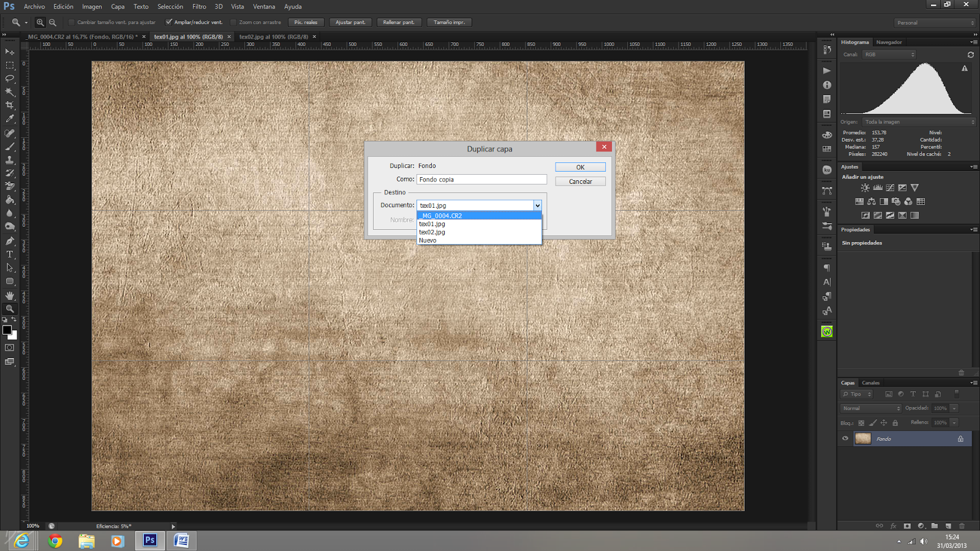Select the Crop tool
This screenshot has width=980, height=551.
pyautogui.click(x=10, y=105)
